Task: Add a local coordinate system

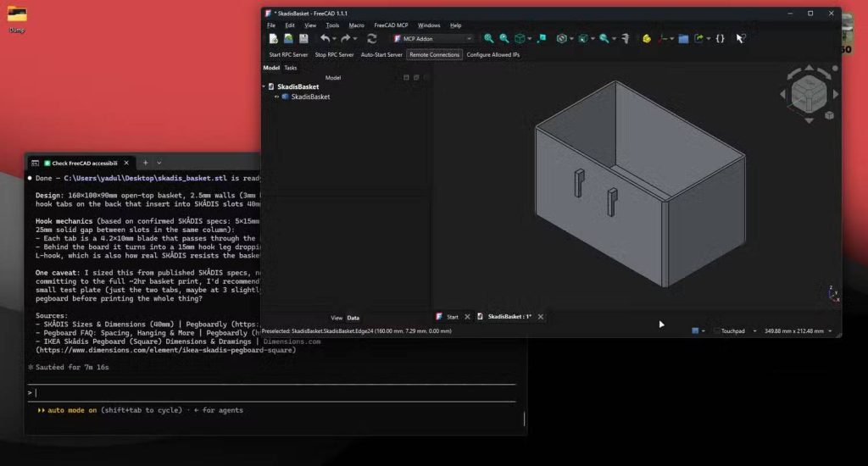Action: pos(663,39)
